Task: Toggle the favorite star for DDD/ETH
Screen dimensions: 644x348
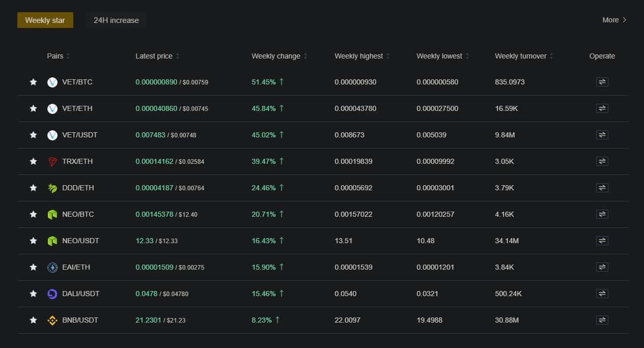Action: [x=33, y=188]
